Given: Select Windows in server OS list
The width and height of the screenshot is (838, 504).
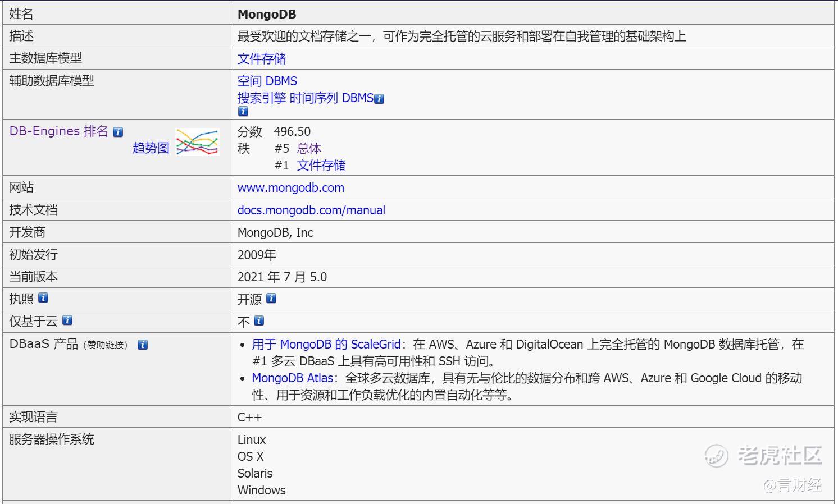Looking at the screenshot, I should tap(262, 490).
